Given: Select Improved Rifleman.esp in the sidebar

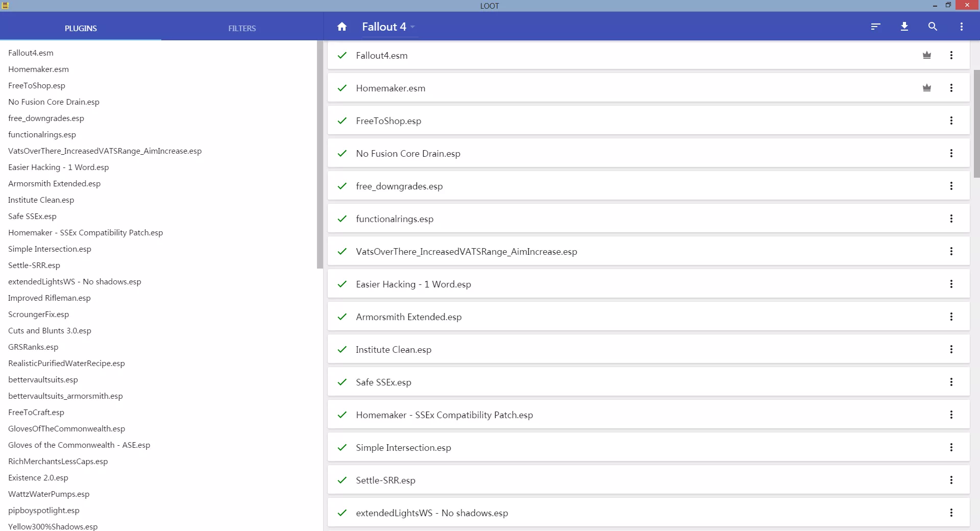Looking at the screenshot, I should pyautogui.click(x=49, y=298).
